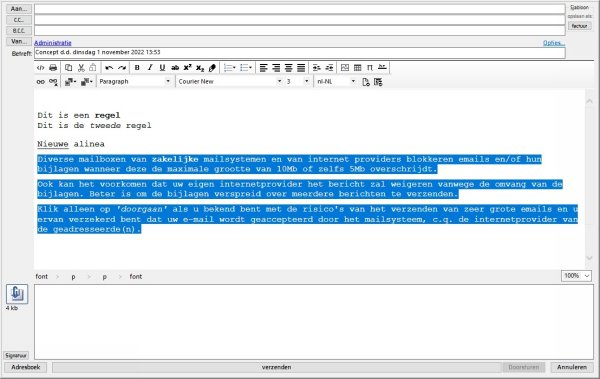The height and width of the screenshot is (379, 600).
Task: Select the first font tag in the path bar
Action: (42, 276)
